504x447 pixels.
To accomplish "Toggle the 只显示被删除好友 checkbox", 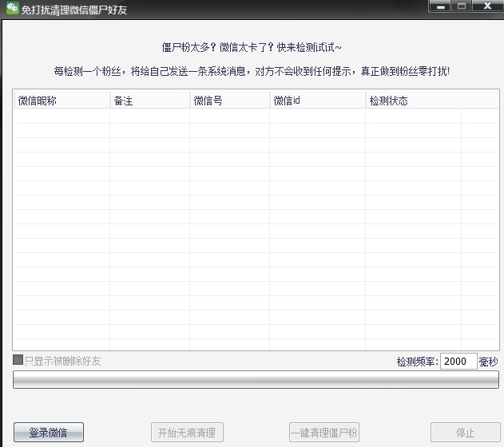I will pos(18,360).
